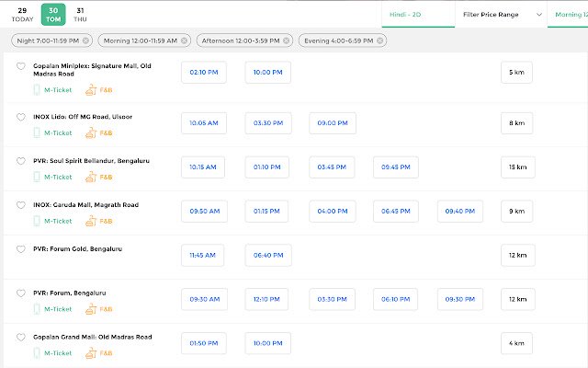Book 06:40 PM show at PVR Forum Gold

pos(268,256)
